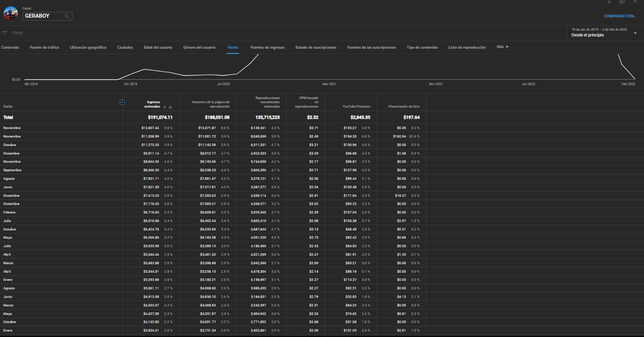Expand the Desde el principio date range dropdown

click(635, 33)
